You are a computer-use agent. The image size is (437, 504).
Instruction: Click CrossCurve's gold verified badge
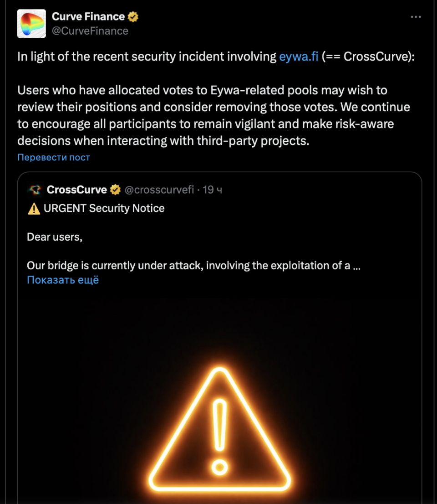[x=115, y=190]
